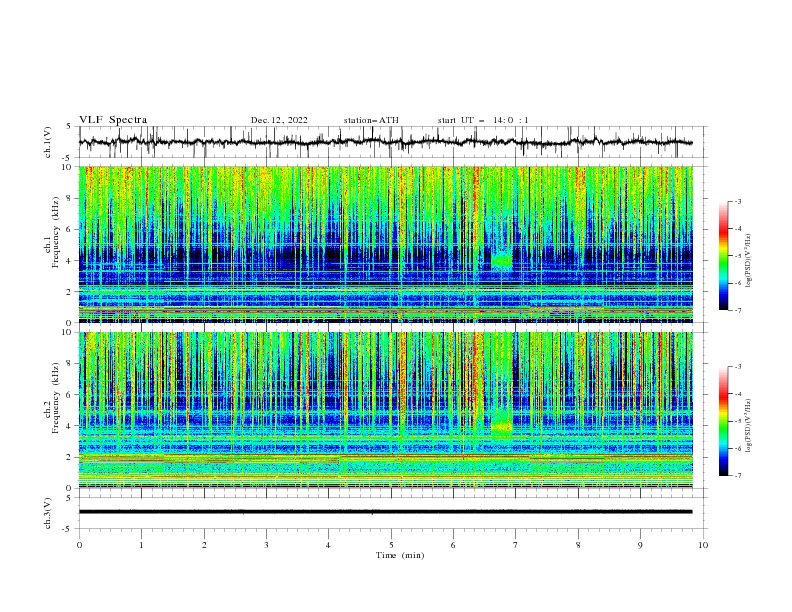Click the "start UT = 14:0 :1" text
This screenshot has width=792, height=612.
point(483,120)
